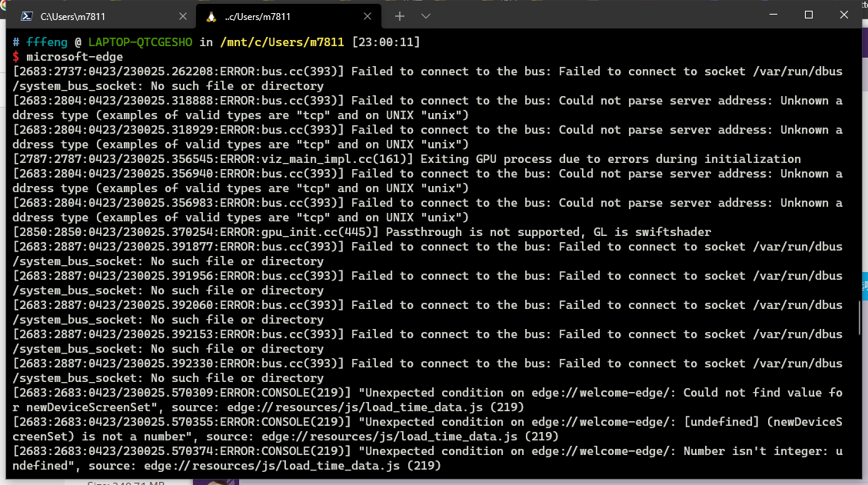Click the LAPTOP-QTCGESHO hostname in prompt
The width and height of the screenshot is (868, 485).
click(140, 42)
